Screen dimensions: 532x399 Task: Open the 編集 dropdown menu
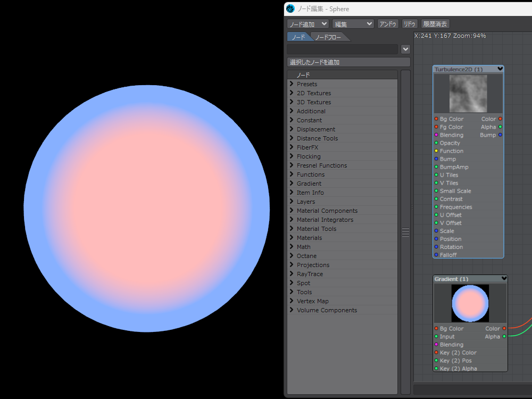(353, 24)
